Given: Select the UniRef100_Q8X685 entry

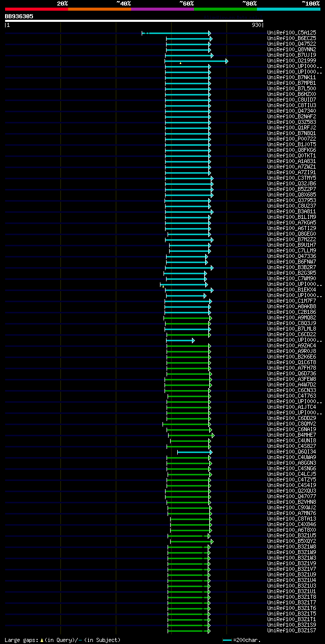Looking at the screenshot, I should click(x=291, y=195).
